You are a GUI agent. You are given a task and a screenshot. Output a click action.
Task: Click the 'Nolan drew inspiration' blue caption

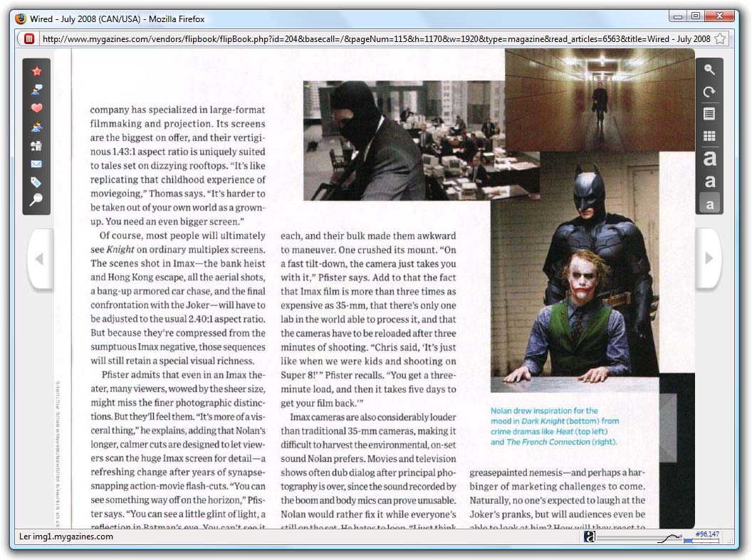[x=555, y=426]
